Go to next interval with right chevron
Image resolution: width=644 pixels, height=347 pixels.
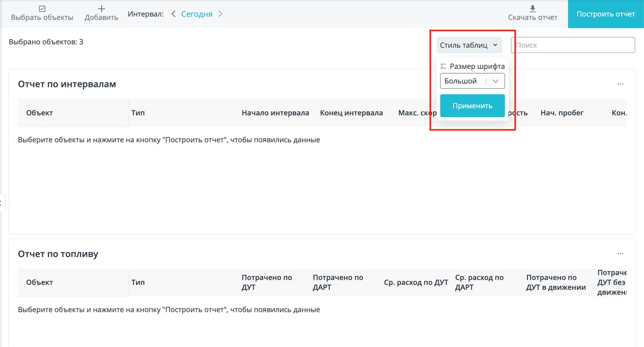point(220,14)
